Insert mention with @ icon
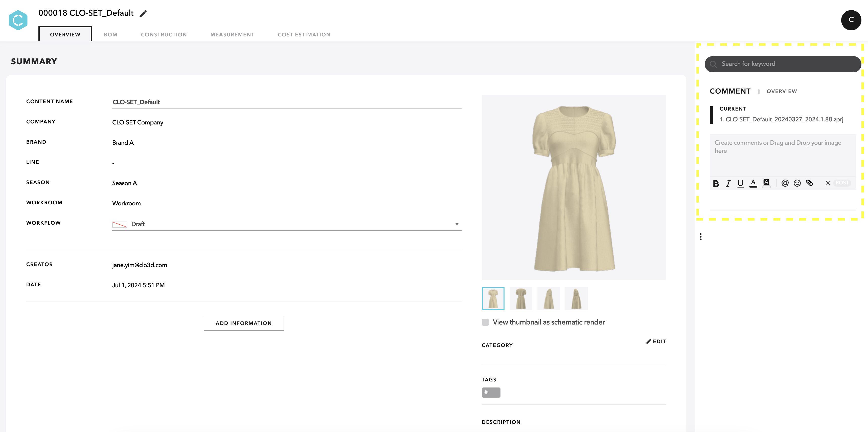 click(x=785, y=183)
